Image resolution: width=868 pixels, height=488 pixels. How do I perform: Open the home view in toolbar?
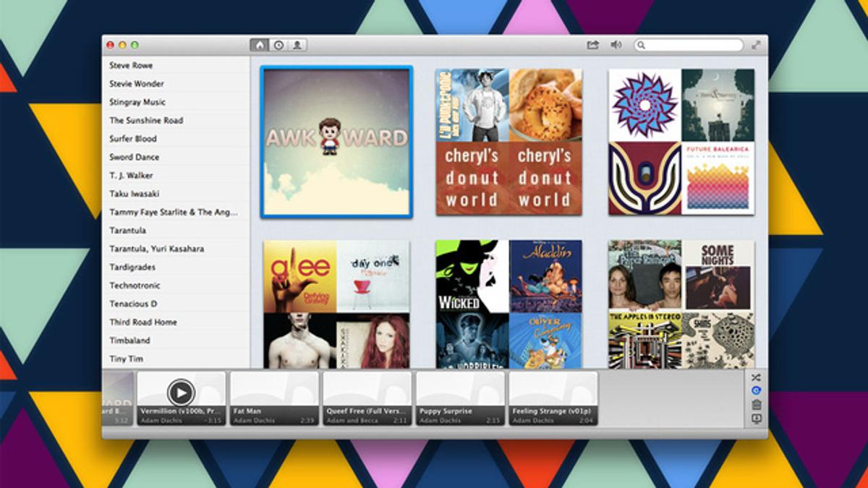pos(260,45)
